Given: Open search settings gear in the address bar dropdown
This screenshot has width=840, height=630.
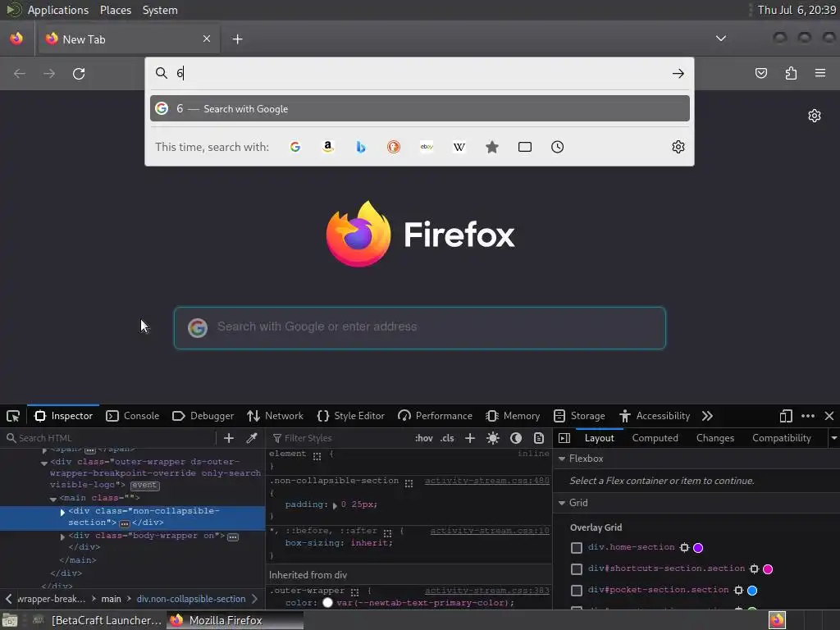Looking at the screenshot, I should pyautogui.click(x=678, y=147).
